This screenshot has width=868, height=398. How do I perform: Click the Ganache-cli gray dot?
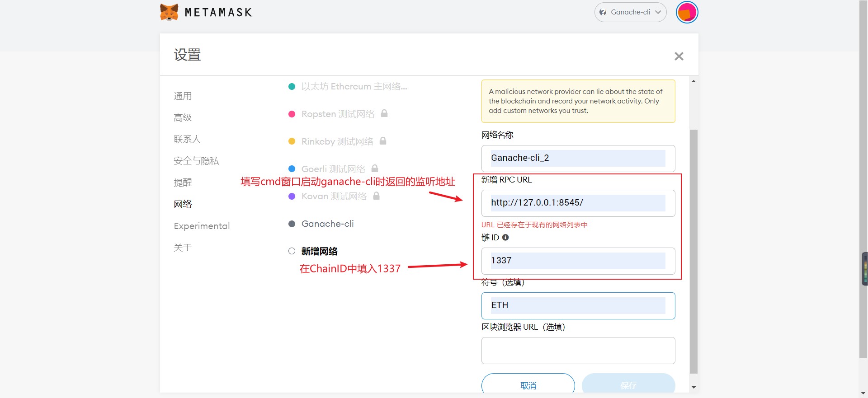[292, 224]
